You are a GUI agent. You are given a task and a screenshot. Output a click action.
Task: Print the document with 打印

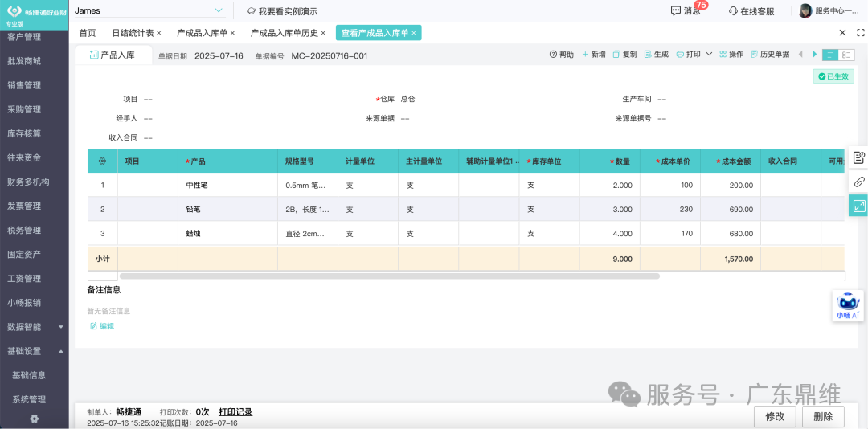pos(689,55)
